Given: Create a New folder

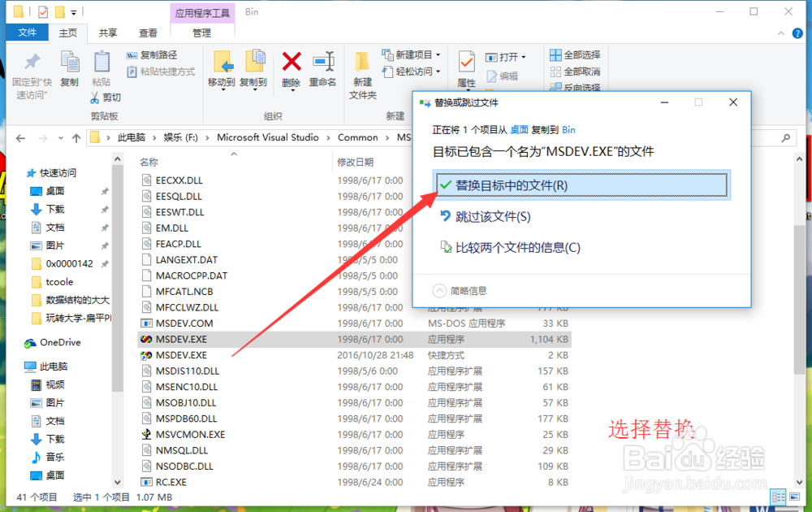Looking at the screenshot, I should click(362, 75).
